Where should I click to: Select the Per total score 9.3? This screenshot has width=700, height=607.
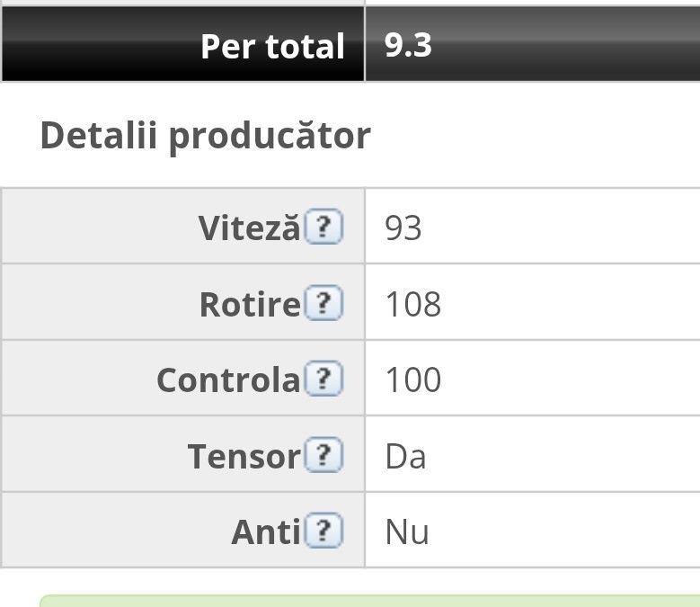(408, 45)
